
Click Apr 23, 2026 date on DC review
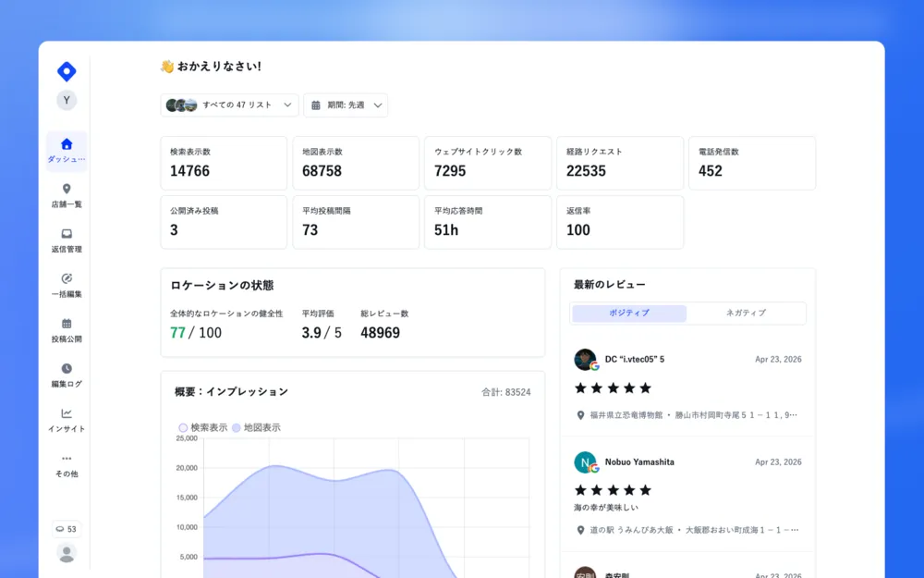coord(778,359)
